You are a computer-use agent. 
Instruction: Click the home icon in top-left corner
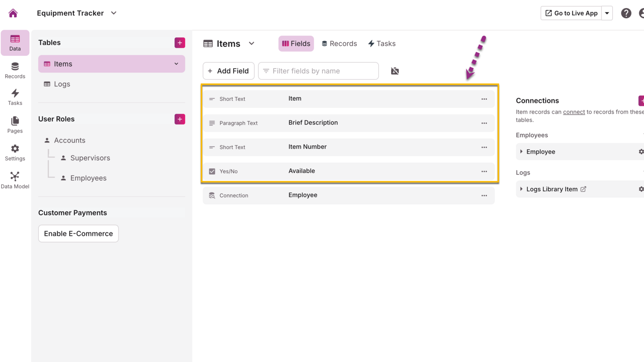click(13, 13)
